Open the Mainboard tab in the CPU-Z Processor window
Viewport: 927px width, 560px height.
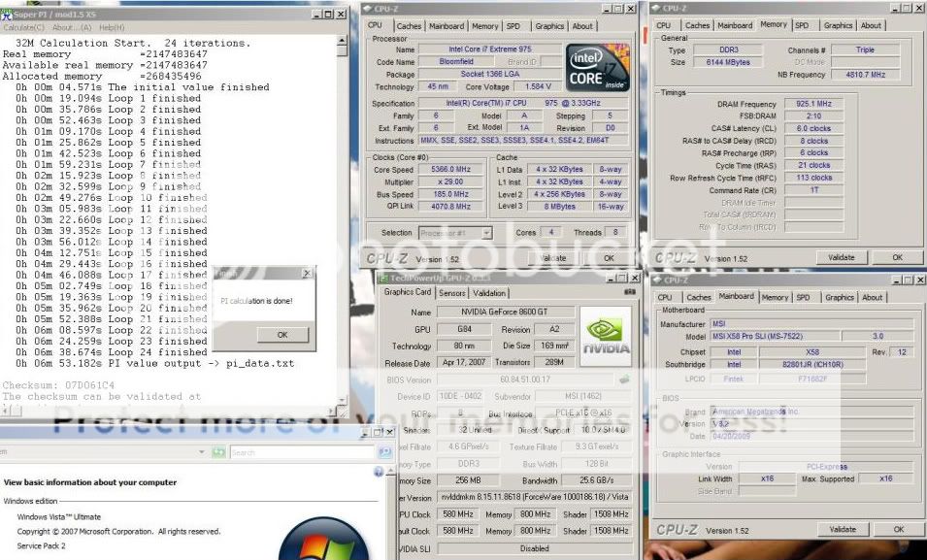pyautogui.click(x=447, y=26)
